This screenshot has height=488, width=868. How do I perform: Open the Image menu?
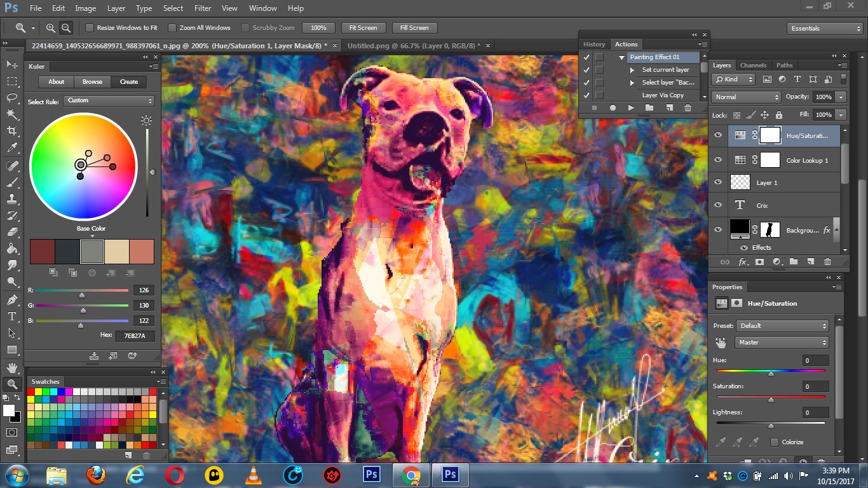point(86,8)
